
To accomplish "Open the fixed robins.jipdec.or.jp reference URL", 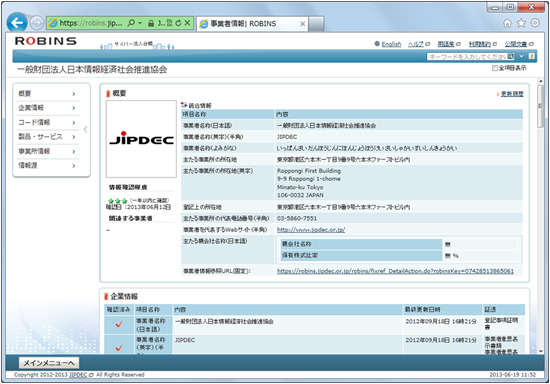I will (x=395, y=271).
